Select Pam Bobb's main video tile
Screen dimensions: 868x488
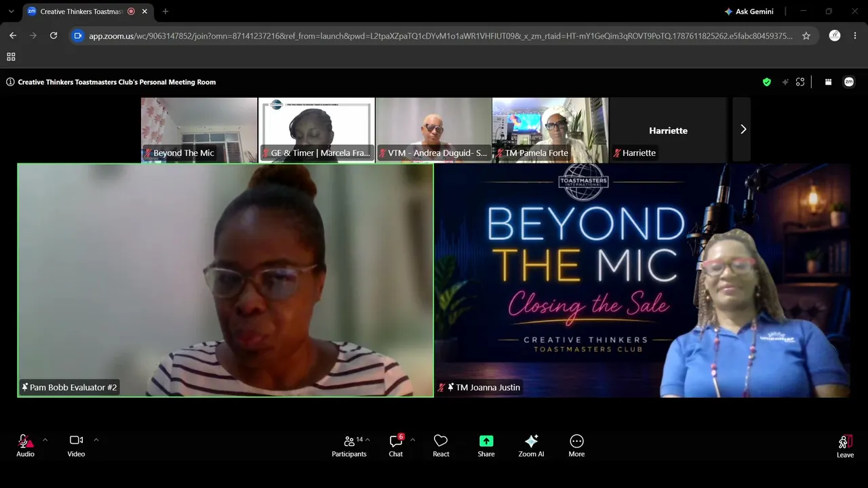pyautogui.click(x=225, y=280)
